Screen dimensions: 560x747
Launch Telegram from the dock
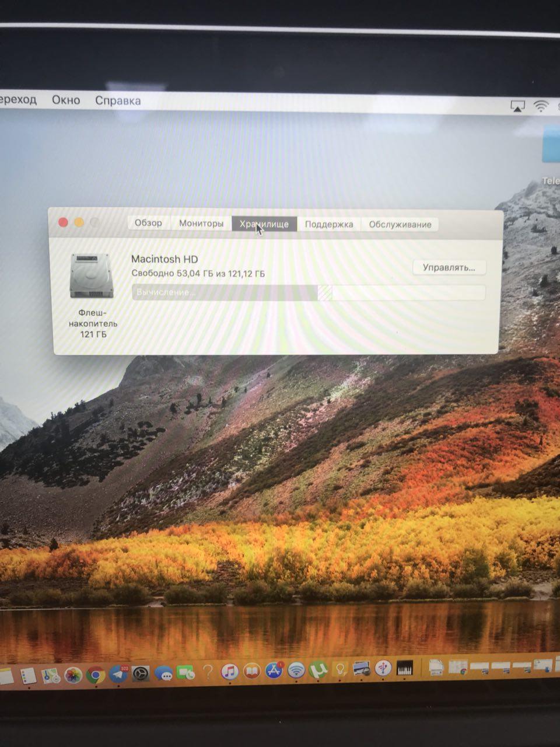(x=118, y=675)
